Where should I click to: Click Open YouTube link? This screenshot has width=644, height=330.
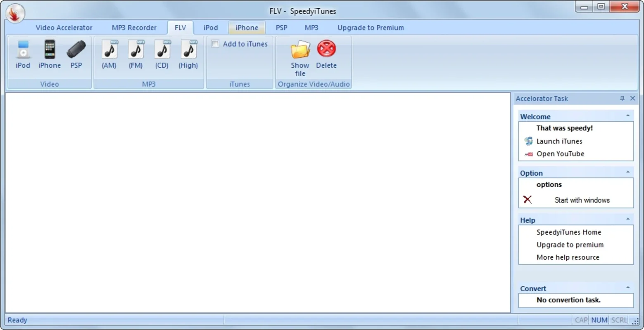pyautogui.click(x=560, y=154)
